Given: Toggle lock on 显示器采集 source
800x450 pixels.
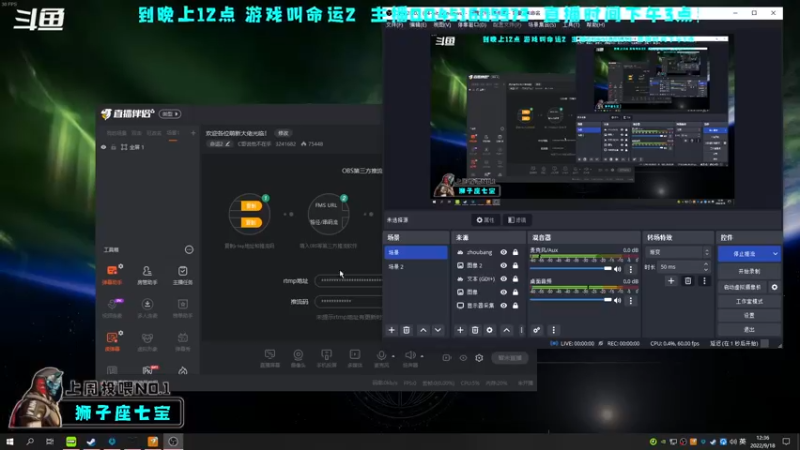Looking at the screenshot, I should [515, 305].
